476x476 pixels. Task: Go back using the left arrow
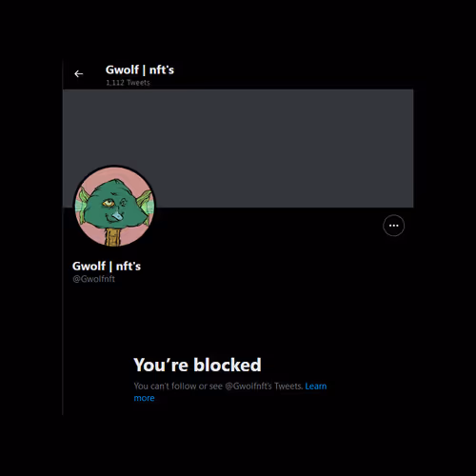pyautogui.click(x=78, y=74)
